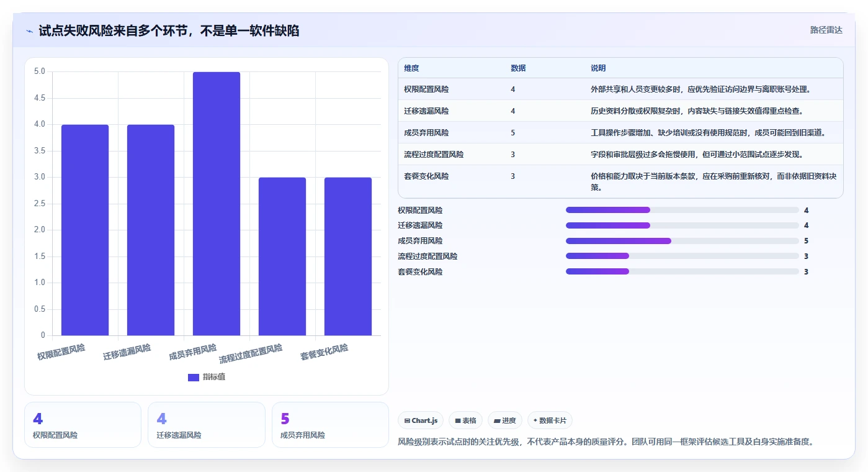The height and width of the screenshot is (472, 868).
Task: Click the progress bar for 成员弃用风险
Action: click(x=682, y=241)
